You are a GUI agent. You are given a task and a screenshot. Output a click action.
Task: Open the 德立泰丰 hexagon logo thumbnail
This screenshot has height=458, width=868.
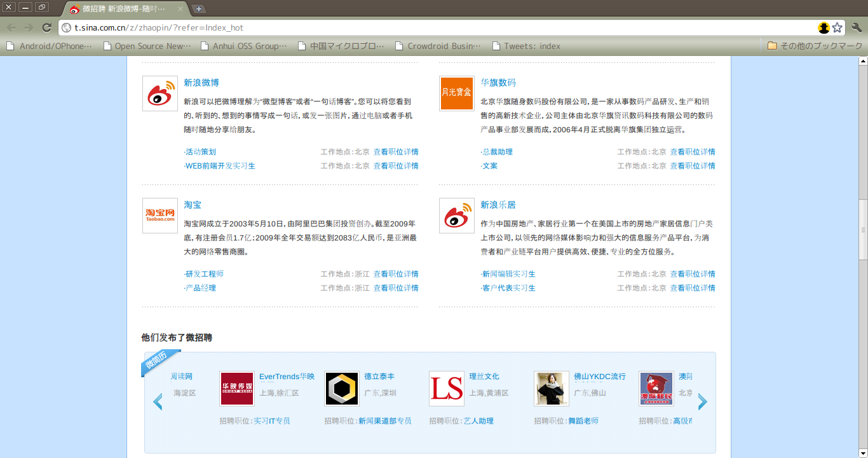(x=342, y=389)
